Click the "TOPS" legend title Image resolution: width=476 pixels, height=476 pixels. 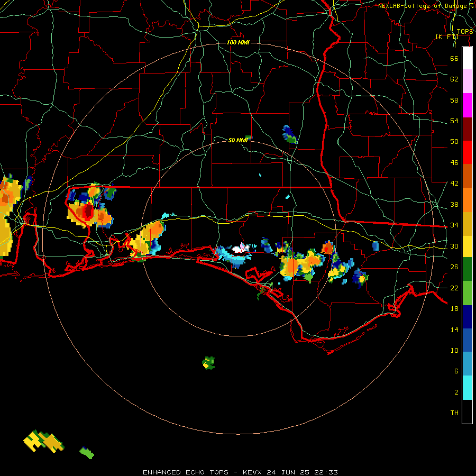click(465, 32)
